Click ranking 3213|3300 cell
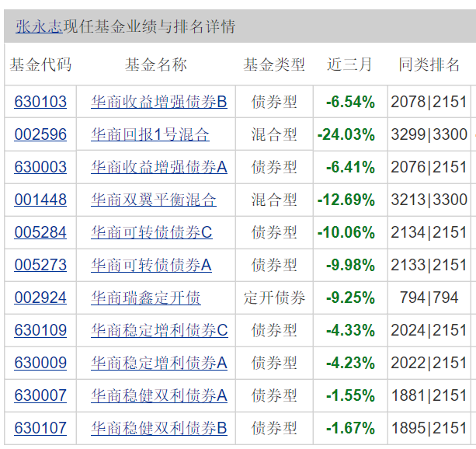 point(429,200)
